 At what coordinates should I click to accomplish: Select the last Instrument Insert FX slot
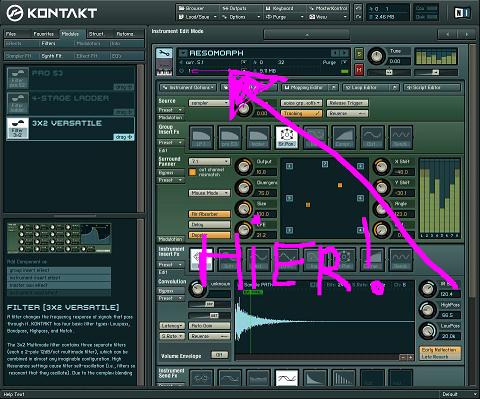click(x=401, y=259)
